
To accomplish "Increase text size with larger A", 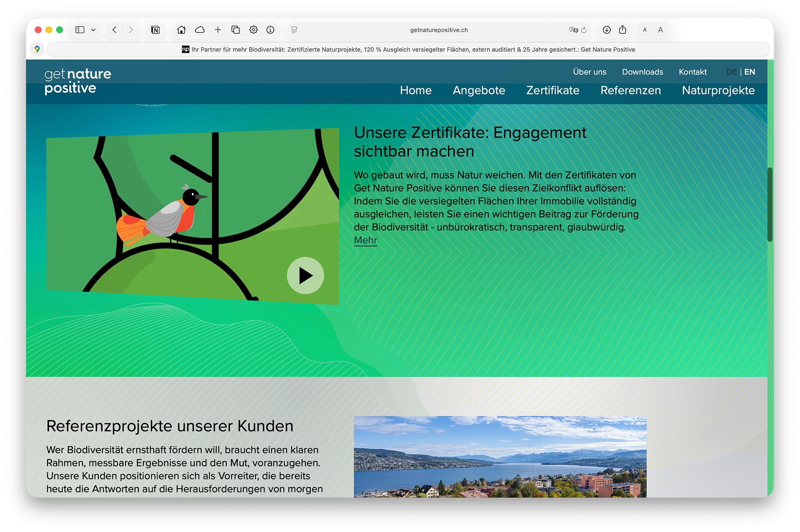I will (x=660, y=30).
